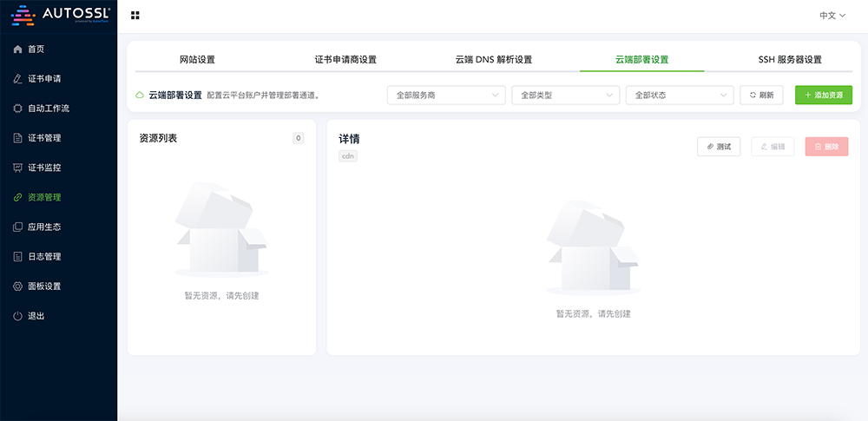Click the 退出 power icon
This screenshot has width=868, height=421.
(18, 316)
